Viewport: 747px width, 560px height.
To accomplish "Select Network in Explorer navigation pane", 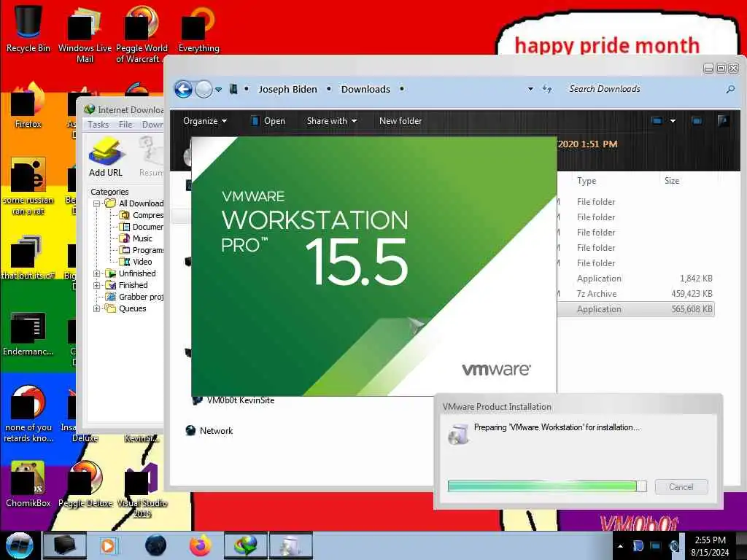I will [x=209, y=430].
